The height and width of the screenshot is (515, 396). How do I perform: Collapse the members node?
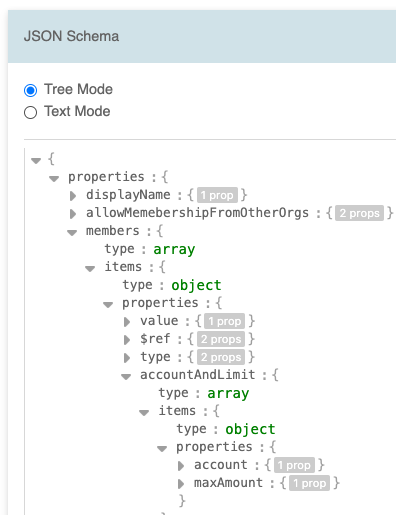[72, 233]
